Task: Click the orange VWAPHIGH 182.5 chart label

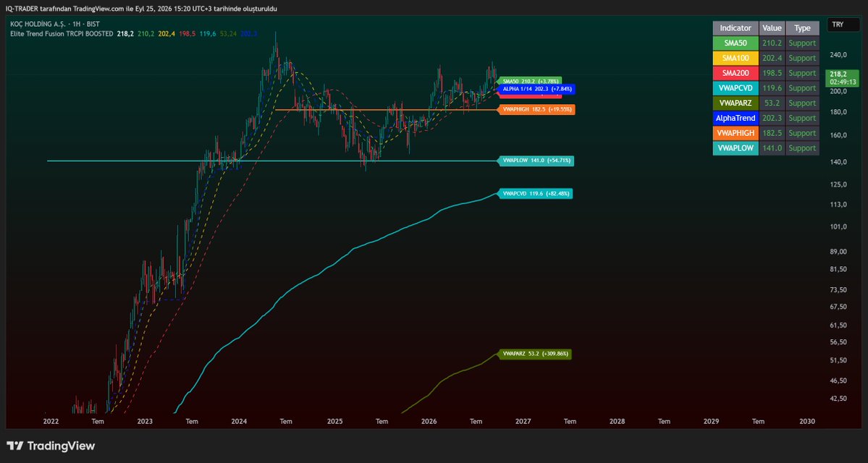Action: click(536, 110)
